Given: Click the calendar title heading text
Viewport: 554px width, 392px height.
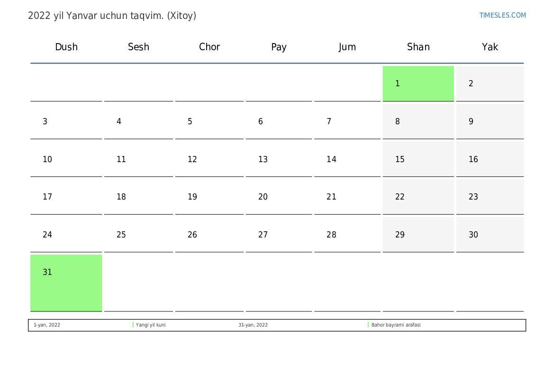Looking at the screenshot, I should (x=112, y=16).
